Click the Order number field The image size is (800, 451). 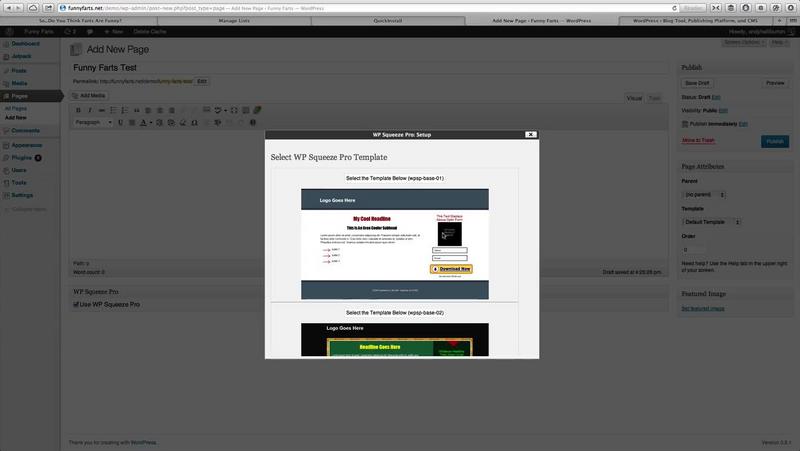(693, 249)
